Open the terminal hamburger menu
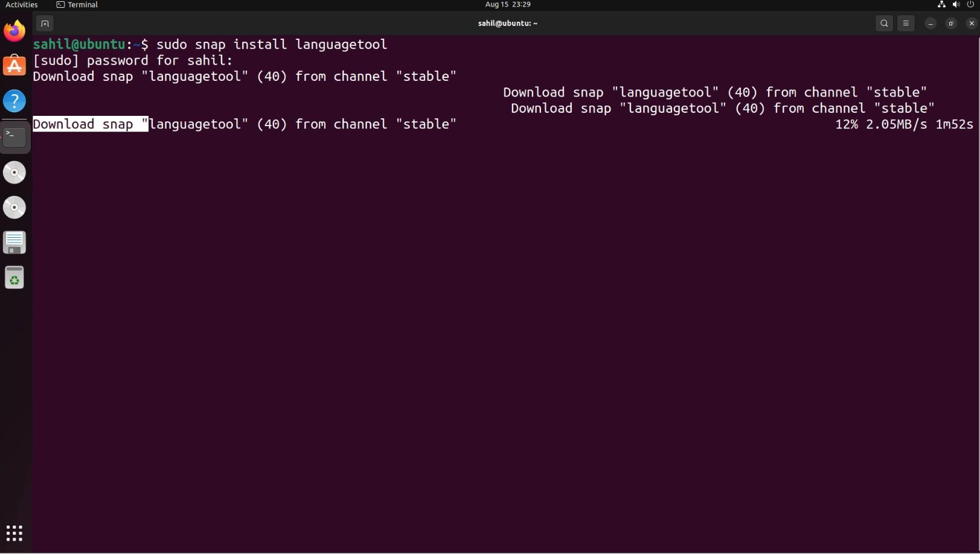This screenshot has width=980, height=554. 905,23
